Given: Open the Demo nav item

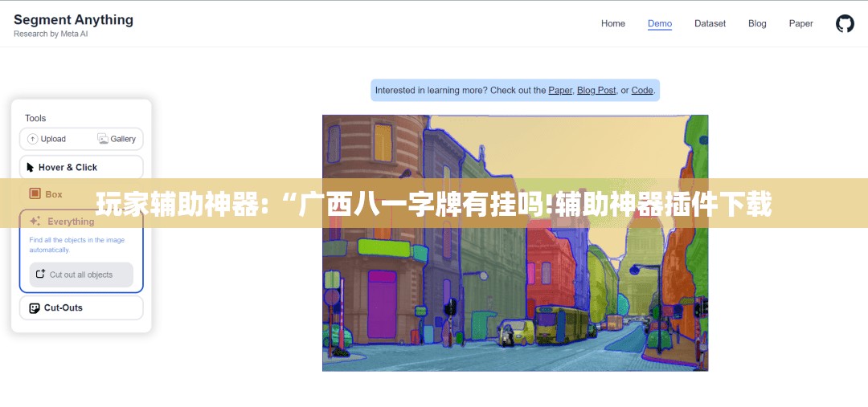Looking at the screenshot, I should click(660, 23).
